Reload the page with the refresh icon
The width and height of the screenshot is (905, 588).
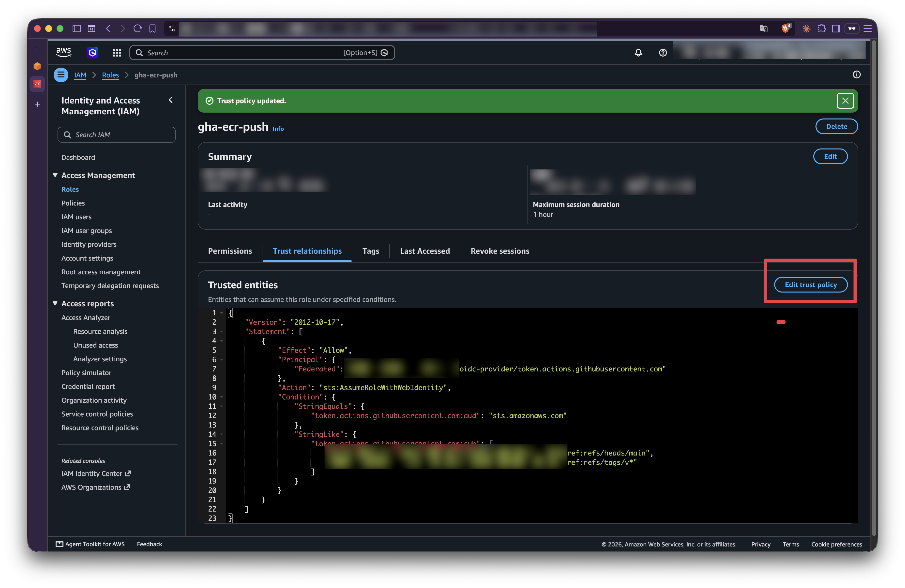pos(138,29)
